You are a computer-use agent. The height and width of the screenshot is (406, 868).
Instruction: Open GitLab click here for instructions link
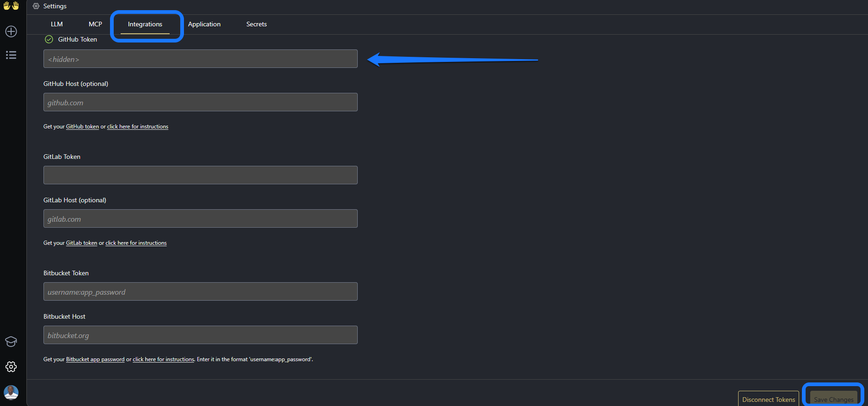136,243
